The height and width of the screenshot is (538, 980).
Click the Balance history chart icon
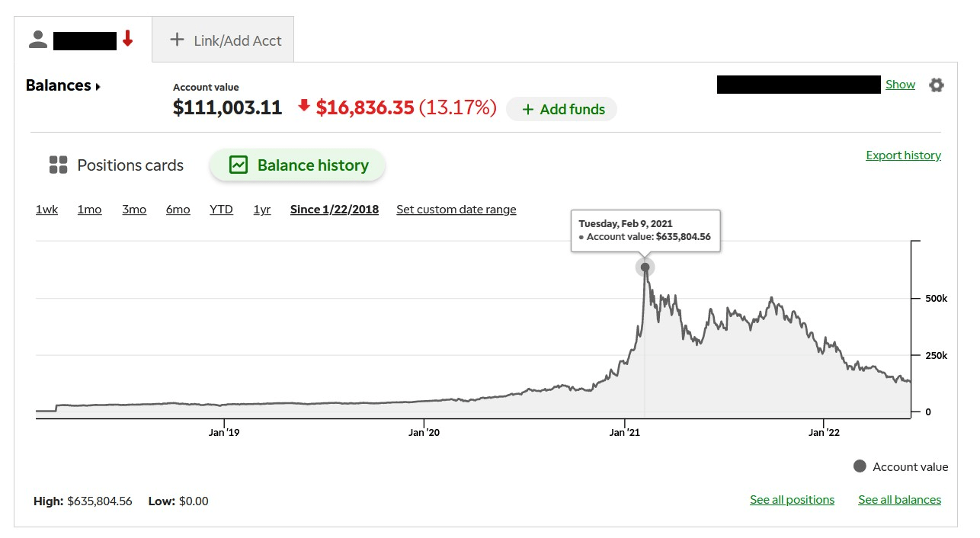pyautogui.click(x=239, y=165)
